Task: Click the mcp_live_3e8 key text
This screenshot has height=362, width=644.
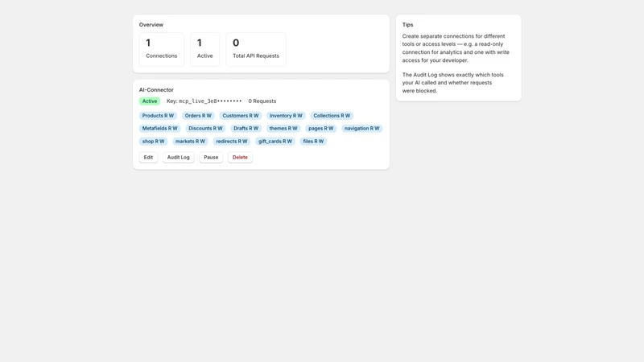Action: pyautogui.click(x=210, y=101)
